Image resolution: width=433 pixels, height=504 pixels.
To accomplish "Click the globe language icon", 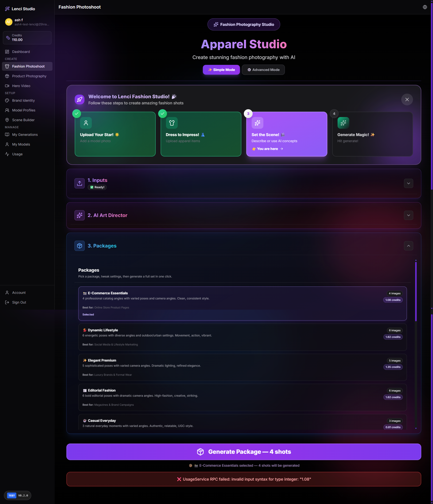I will point(425,7).
